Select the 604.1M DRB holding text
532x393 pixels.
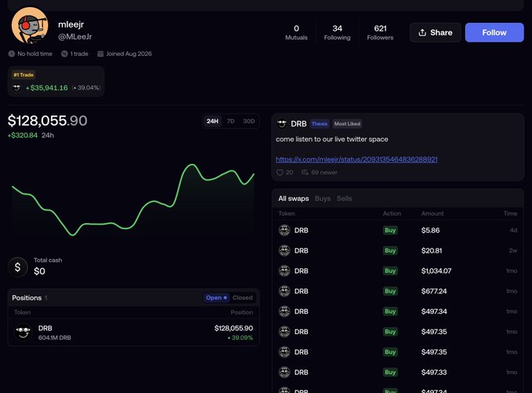55,337
